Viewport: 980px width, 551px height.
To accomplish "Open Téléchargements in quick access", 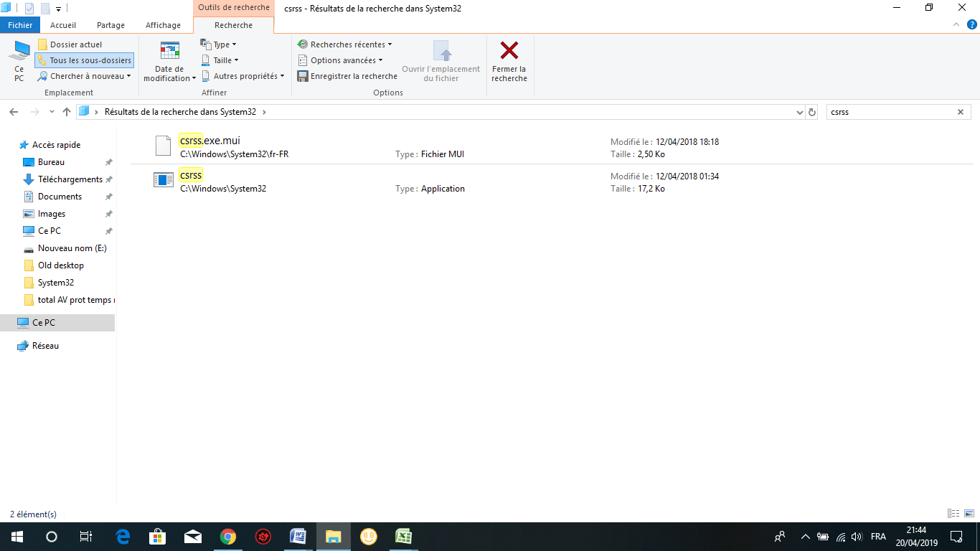I will click(x=70, y=179).
